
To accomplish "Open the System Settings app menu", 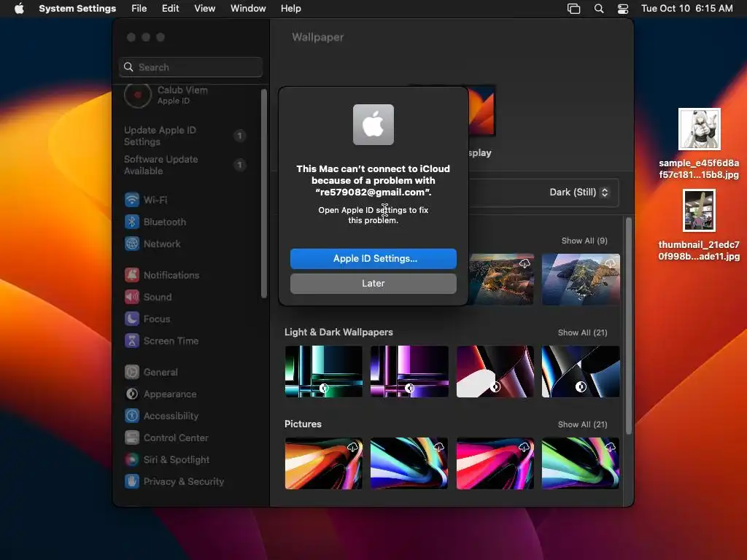I will click(x=77, y=9).
